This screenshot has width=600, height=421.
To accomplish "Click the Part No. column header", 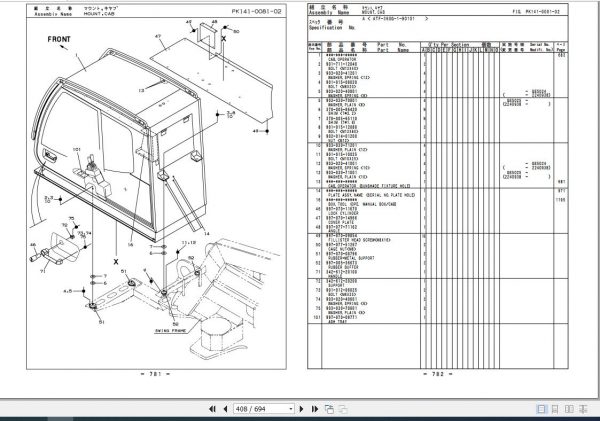I will click(392, 45).
